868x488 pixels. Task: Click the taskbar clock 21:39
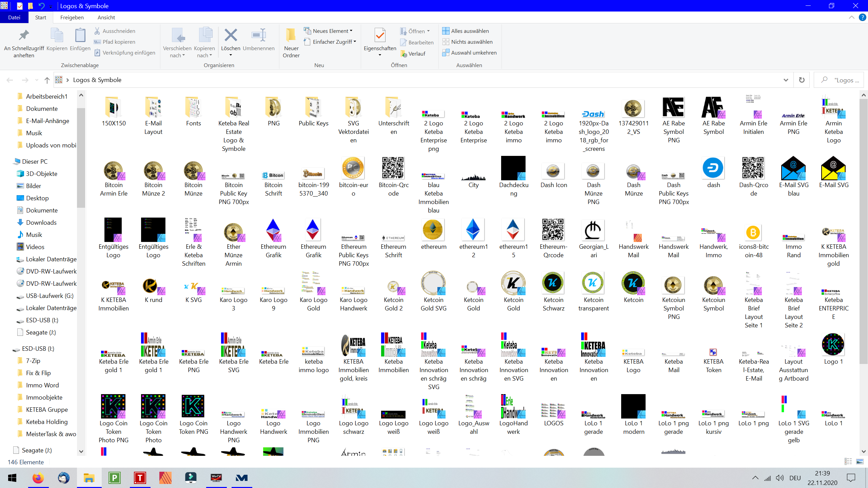coord(822,473)
